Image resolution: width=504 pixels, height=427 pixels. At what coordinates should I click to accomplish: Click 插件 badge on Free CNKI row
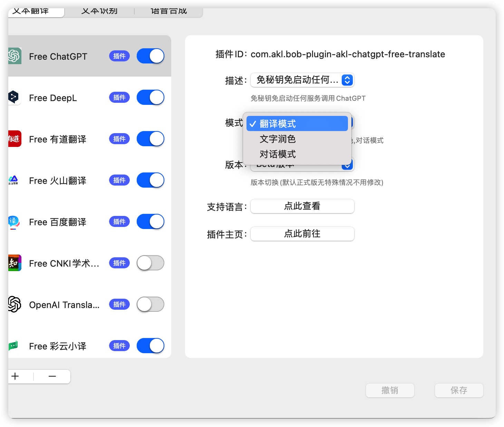119,263
